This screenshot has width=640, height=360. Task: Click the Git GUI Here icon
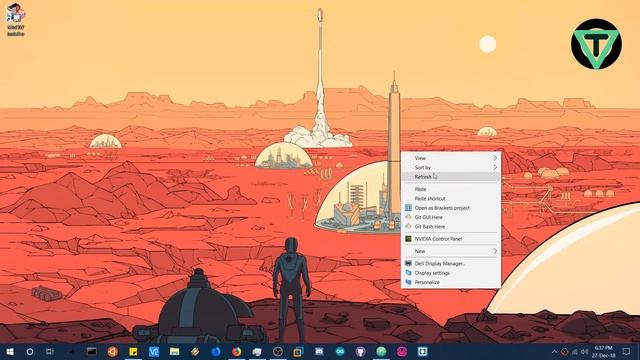[x=408, y=217]
